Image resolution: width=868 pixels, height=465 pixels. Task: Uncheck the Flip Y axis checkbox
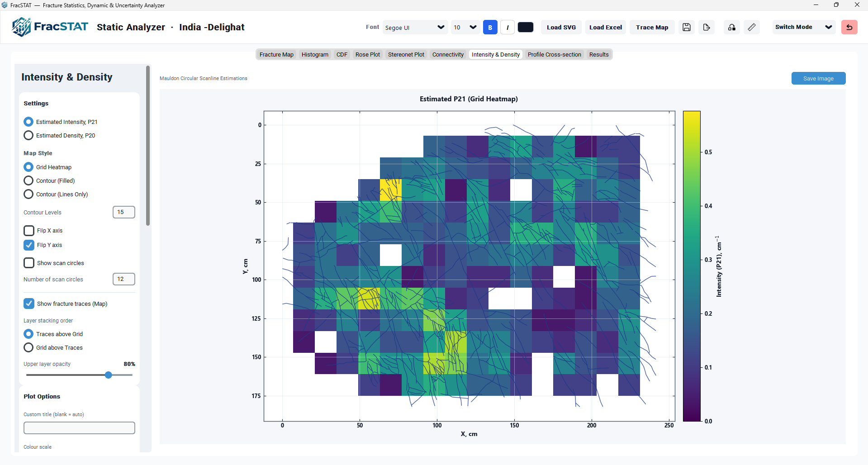[x=29, y=245]
